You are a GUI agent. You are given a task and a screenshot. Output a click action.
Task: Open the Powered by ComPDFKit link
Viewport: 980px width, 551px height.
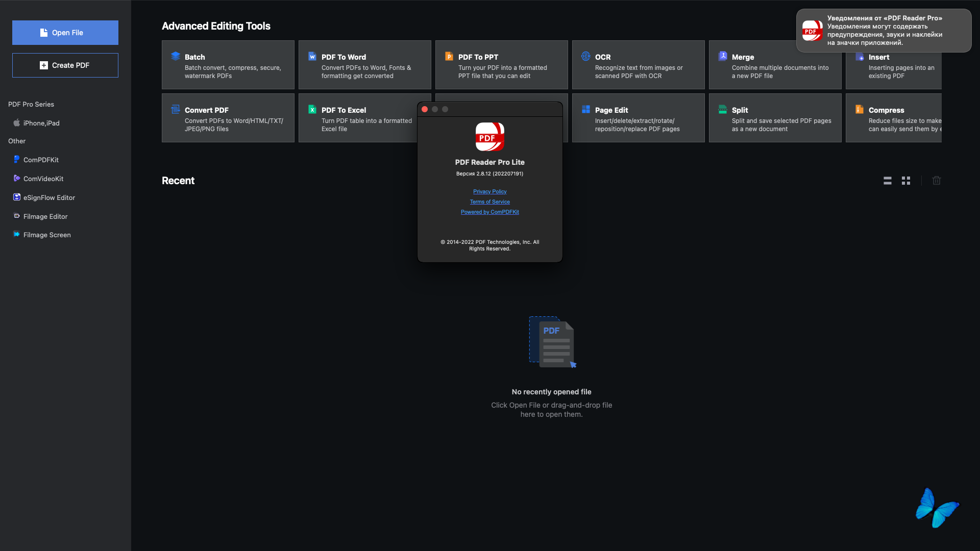coord(490,212)
